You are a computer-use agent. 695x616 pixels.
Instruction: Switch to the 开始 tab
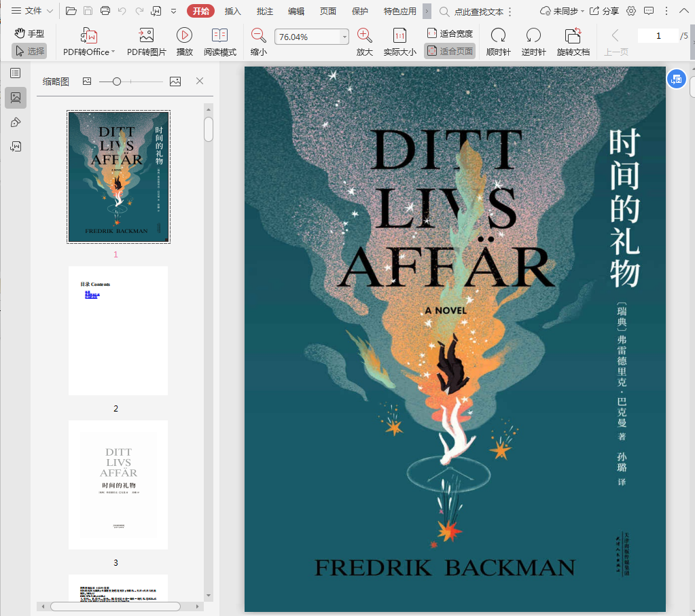(x=201, y=11)
